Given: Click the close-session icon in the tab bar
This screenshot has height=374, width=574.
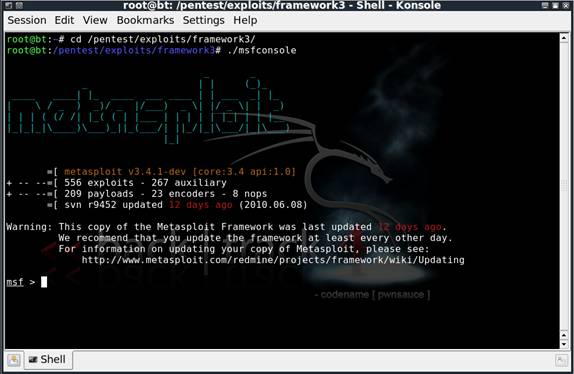Looking at the screenshot, I should click(x=562, y=360).
